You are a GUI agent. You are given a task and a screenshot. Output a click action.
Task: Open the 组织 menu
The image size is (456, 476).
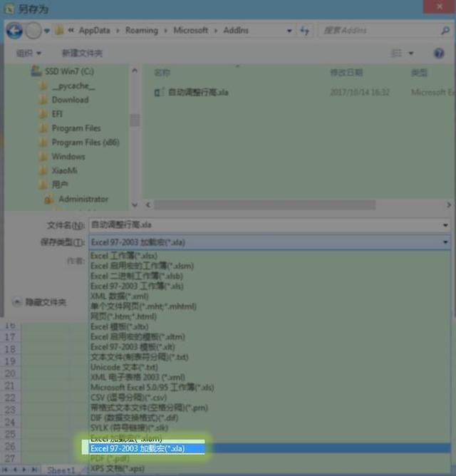point(28,53)
